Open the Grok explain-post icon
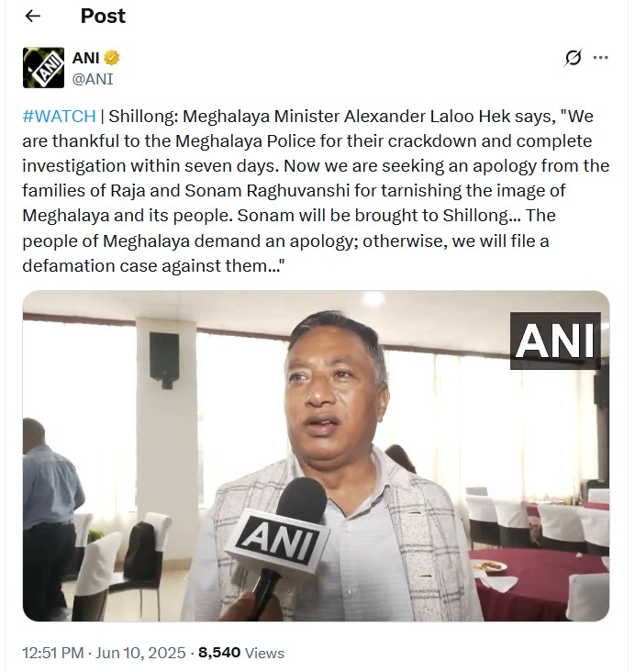Screen dimensions: 635x672 point(573,58)
